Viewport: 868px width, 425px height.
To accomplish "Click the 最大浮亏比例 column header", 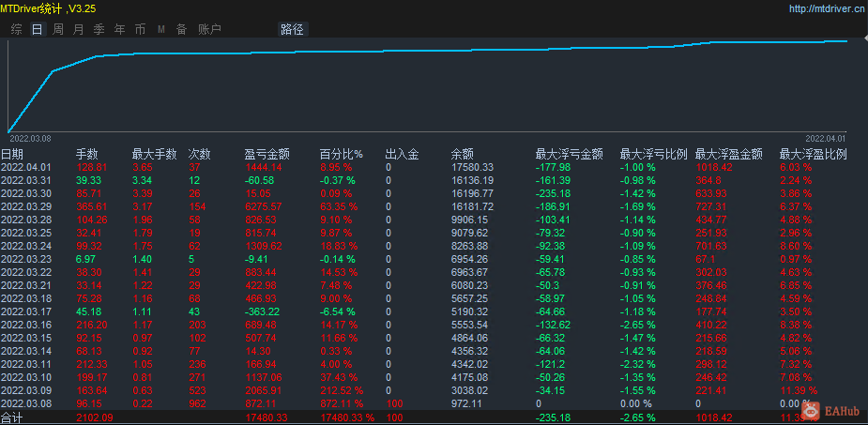I will [653, 155].
